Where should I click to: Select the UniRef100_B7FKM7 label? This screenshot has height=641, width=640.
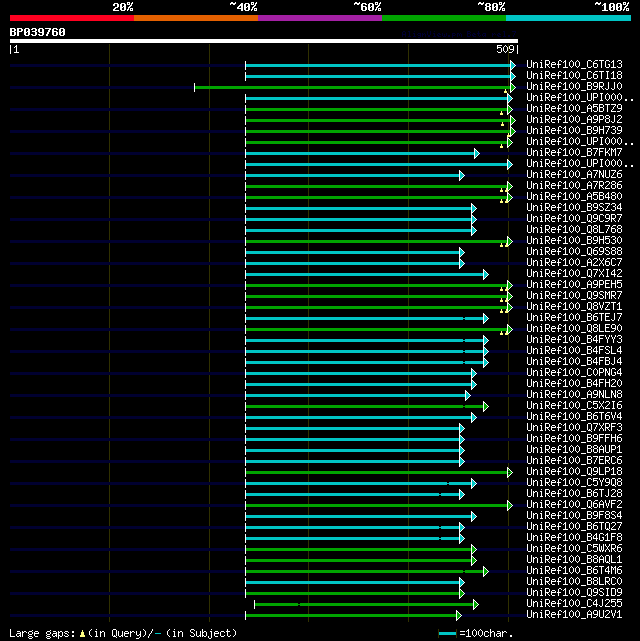(574, 152)
